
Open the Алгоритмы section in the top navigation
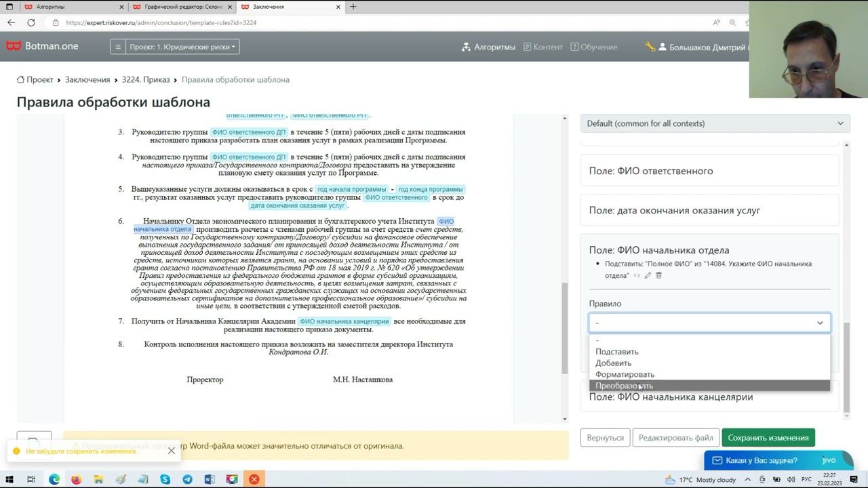tap(488, 47)
